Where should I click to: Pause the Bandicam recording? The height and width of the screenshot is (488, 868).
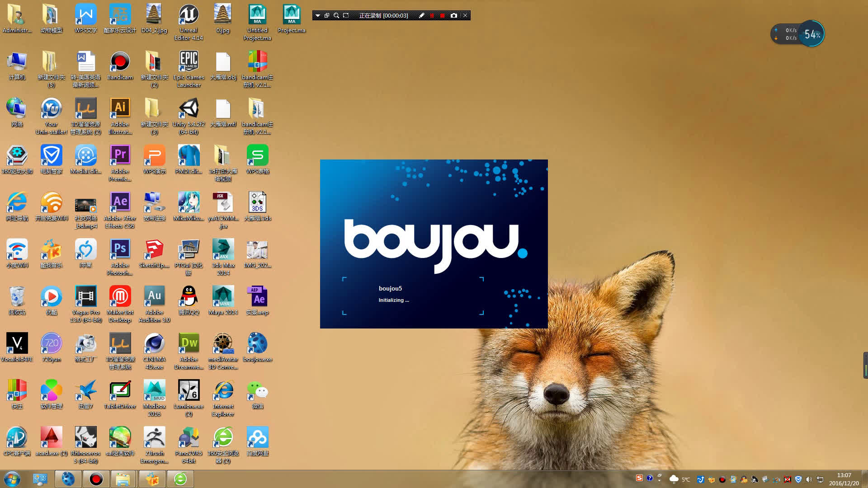tap(432, 15)
